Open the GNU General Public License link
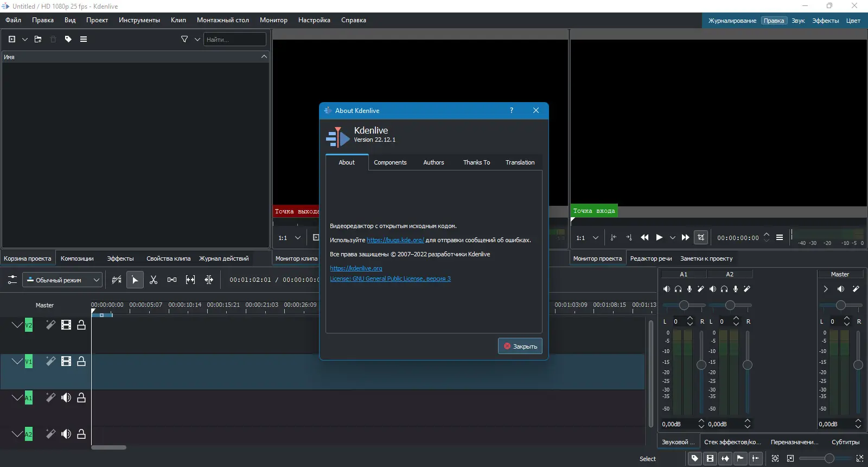Screen dimensions: 868x467 [390, 279]
